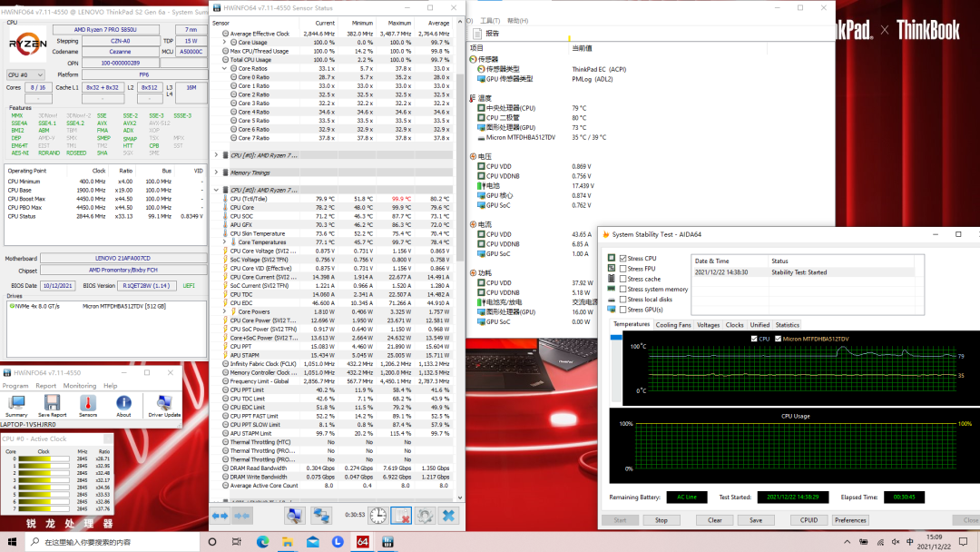Click the reset min/max values icon with red X
Screen dimensions: 980x552
(401, 515)
